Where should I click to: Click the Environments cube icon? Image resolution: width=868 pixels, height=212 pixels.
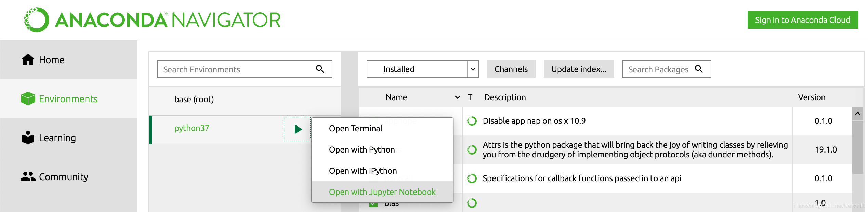(28, 98)
